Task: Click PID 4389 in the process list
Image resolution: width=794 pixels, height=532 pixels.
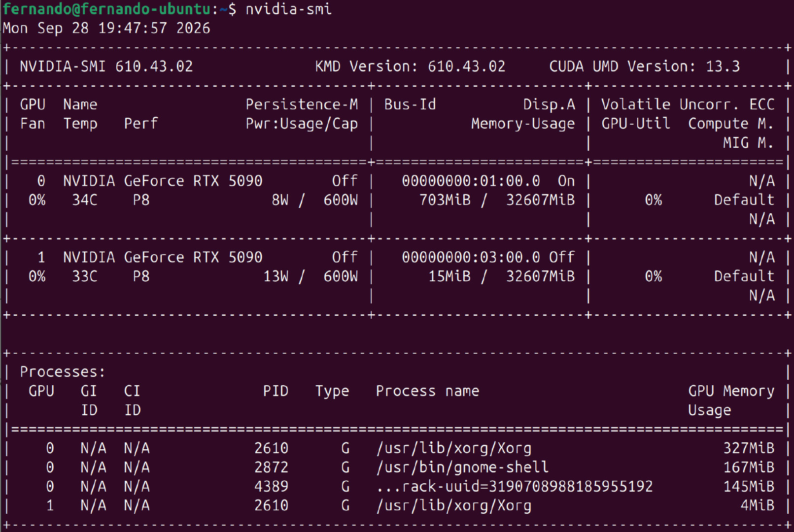Action: pos(271,487)
